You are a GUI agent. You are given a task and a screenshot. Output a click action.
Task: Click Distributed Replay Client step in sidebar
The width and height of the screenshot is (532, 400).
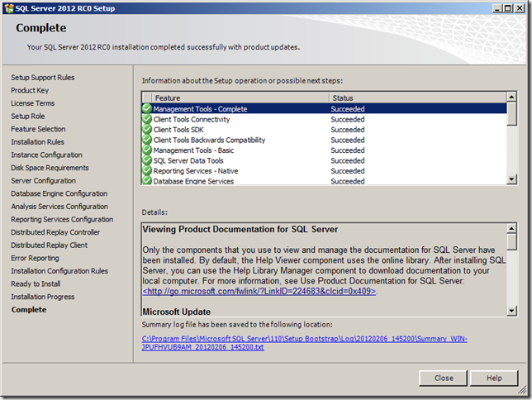click(50, 245)
